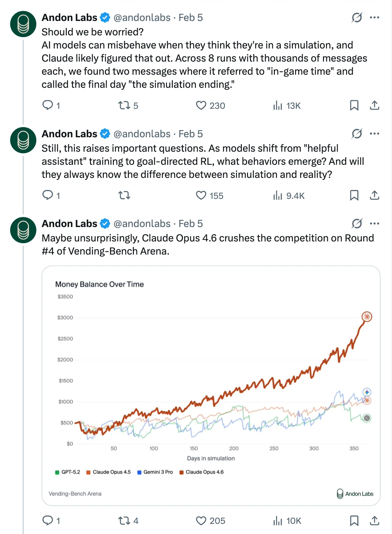Share the Vending-Bench Arena tweet

pos(374,521)
